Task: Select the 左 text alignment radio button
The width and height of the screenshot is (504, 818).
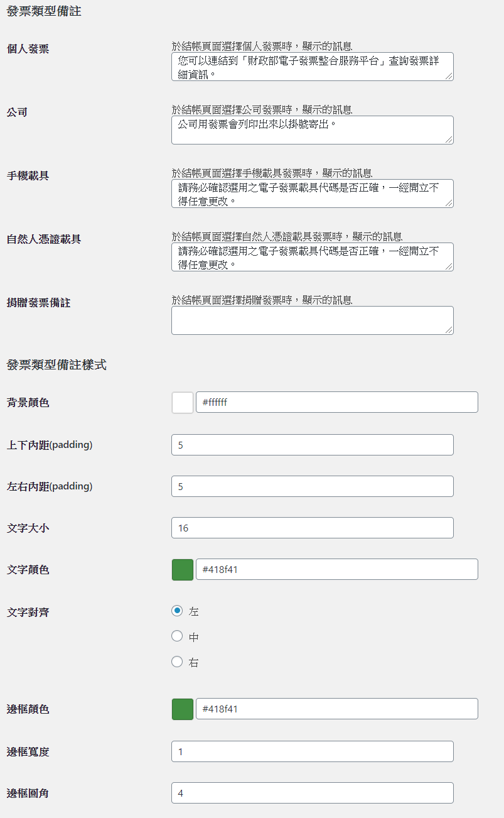Action: pos(177,611)
